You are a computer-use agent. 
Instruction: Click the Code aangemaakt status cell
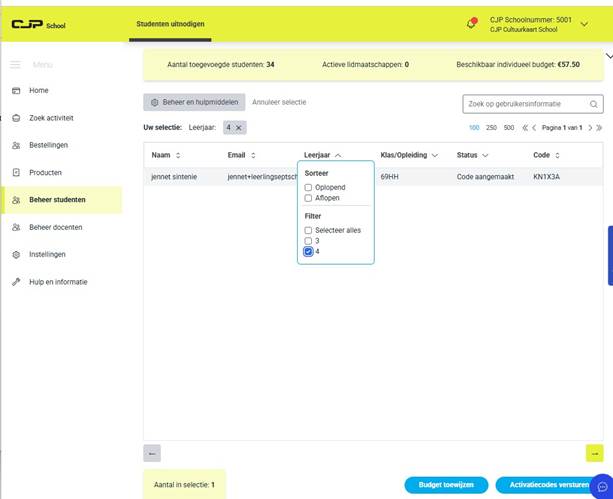[485, 177]
